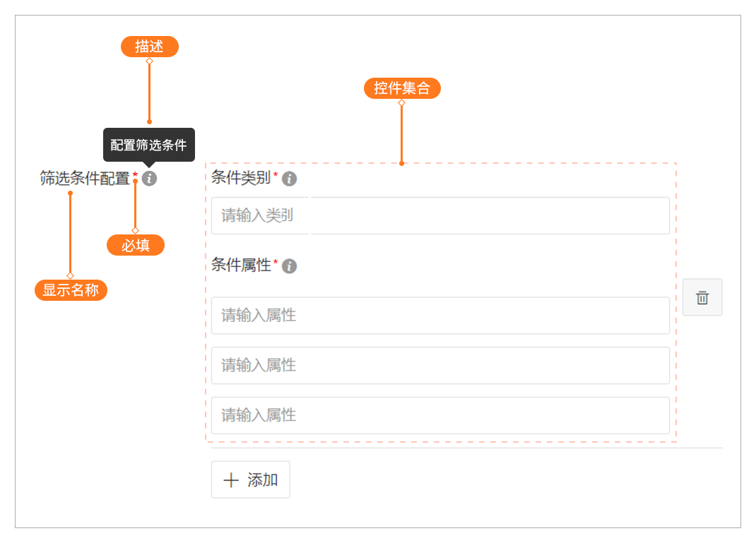756x543 pixels.
Task: Click the orange 必填 annotation badge
Action: [136, 245]
